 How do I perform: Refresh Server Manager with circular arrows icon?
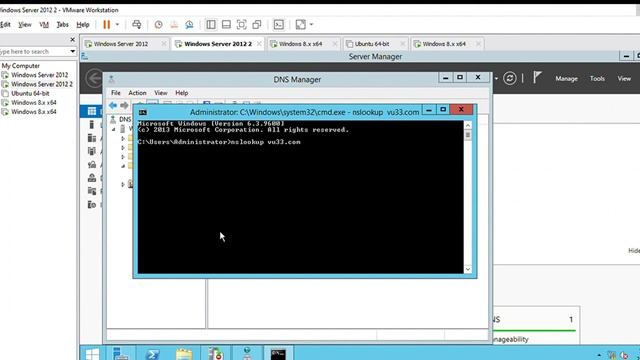509,78
